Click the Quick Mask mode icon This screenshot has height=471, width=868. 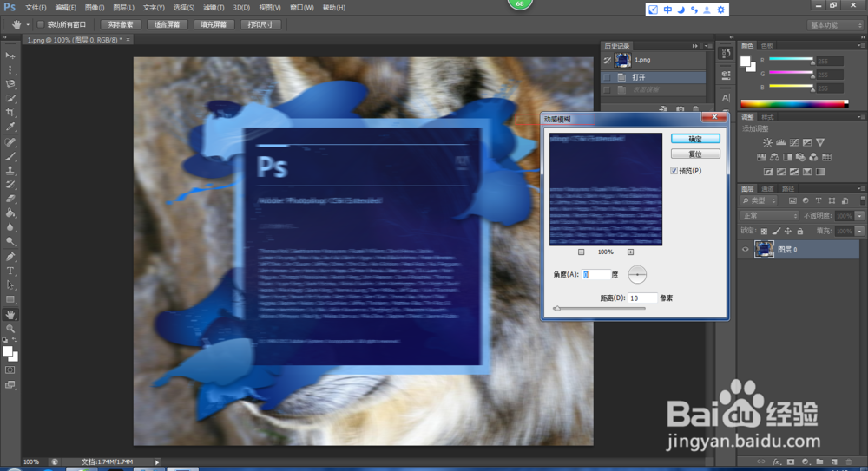pyautogui.click(x=10, y=370)
